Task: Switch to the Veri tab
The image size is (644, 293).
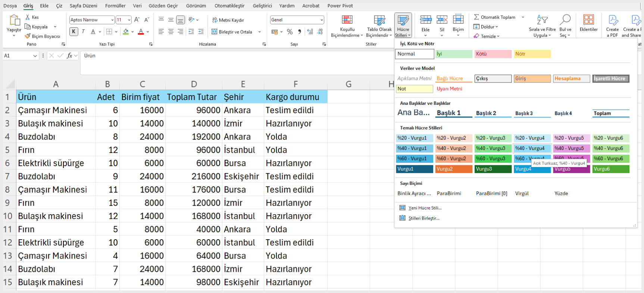Action: point(137,6)
